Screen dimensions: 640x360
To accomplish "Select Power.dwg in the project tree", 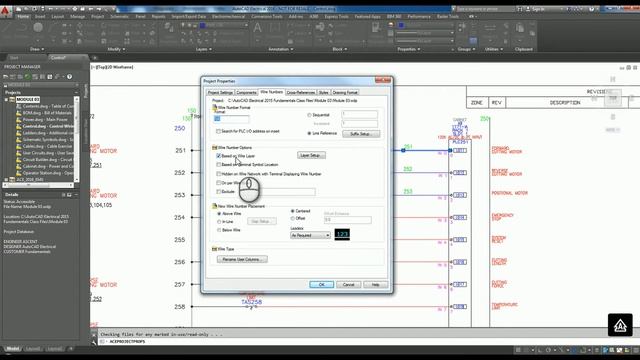I will tap(45, 120).
